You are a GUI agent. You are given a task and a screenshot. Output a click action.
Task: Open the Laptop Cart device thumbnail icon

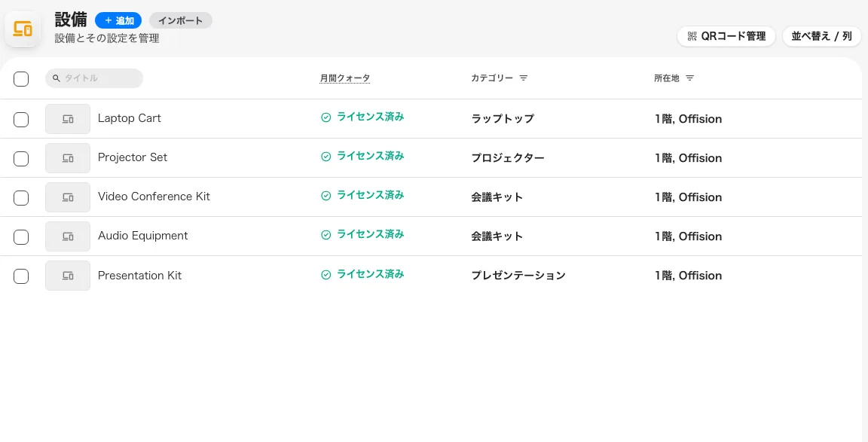pos(68,119)
